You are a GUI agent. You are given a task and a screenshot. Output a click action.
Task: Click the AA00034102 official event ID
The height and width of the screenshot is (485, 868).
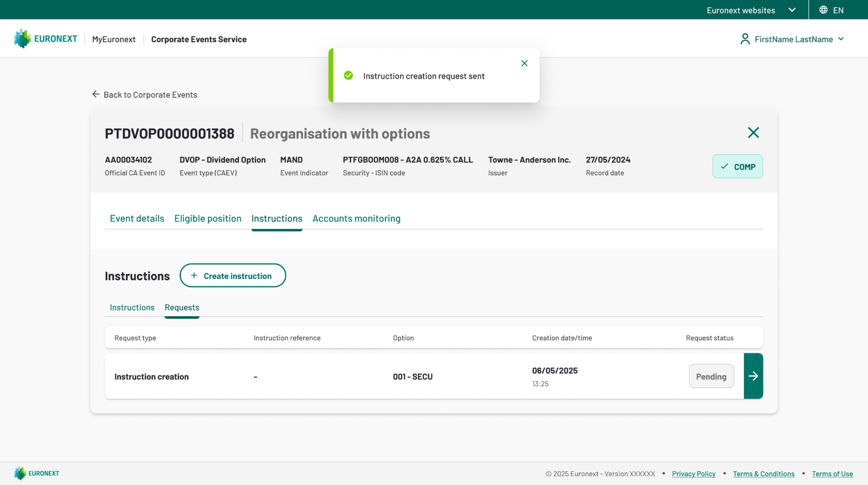pyautogui.click(x=129, y=160)
